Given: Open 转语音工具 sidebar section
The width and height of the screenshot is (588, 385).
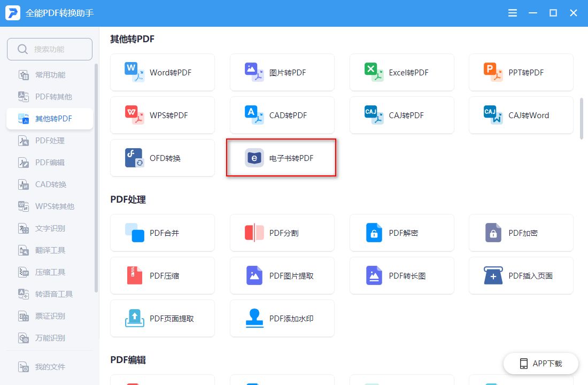Looking at the screenshot, I should pos(50,294).
